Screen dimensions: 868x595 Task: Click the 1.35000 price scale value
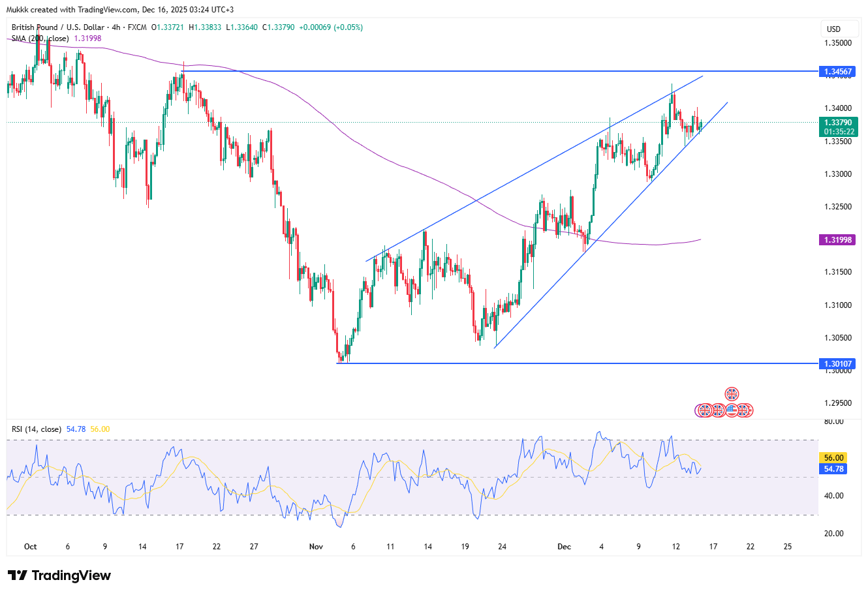[837, 43]
